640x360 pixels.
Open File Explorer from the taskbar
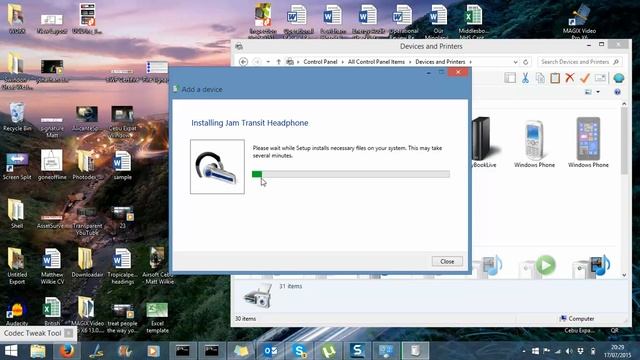38,351
